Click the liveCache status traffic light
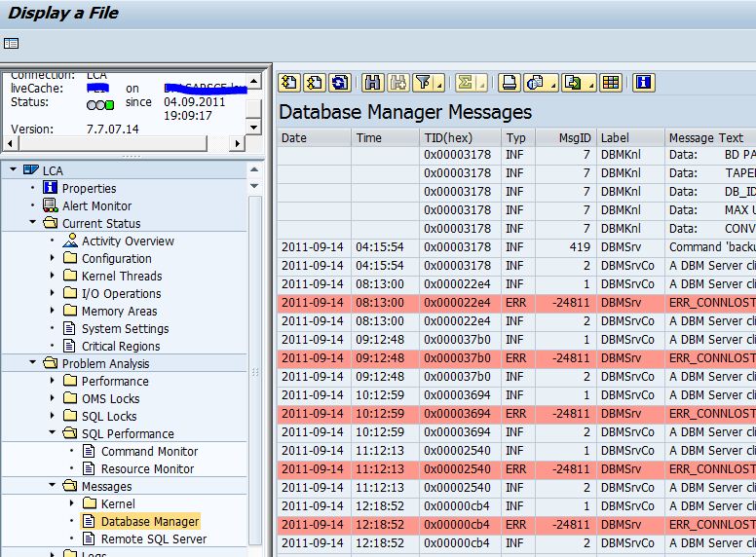 [100, 105]
